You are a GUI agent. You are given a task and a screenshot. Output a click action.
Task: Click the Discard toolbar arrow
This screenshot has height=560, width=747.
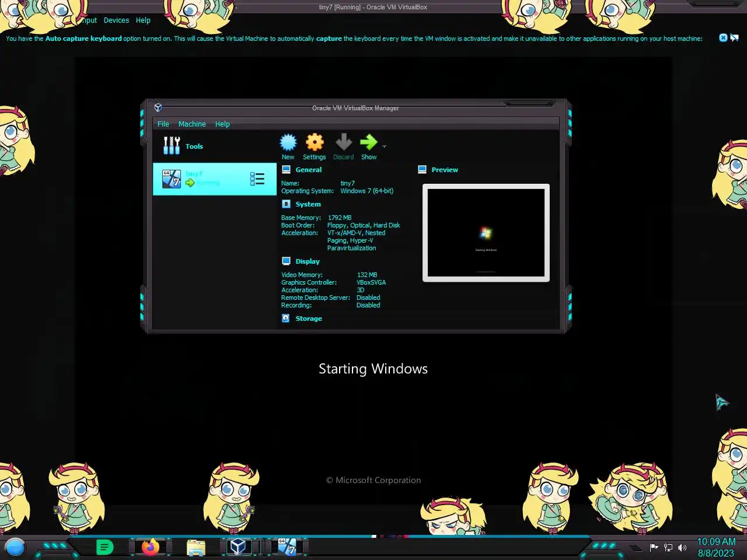point(344,142)
